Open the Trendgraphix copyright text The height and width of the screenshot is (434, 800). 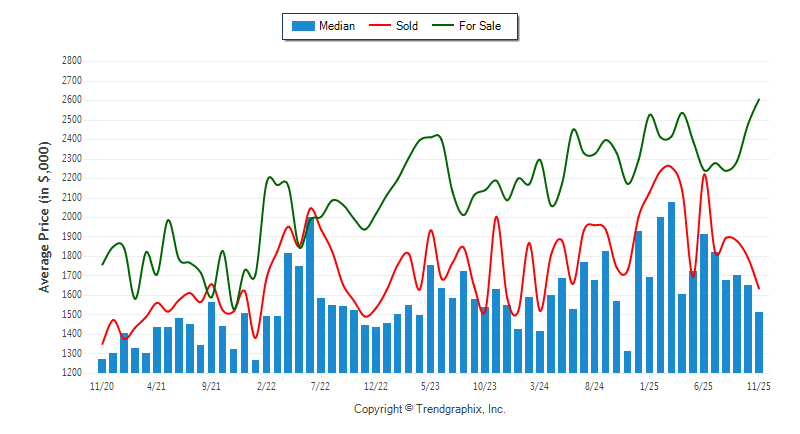click(x=430, y=410)
